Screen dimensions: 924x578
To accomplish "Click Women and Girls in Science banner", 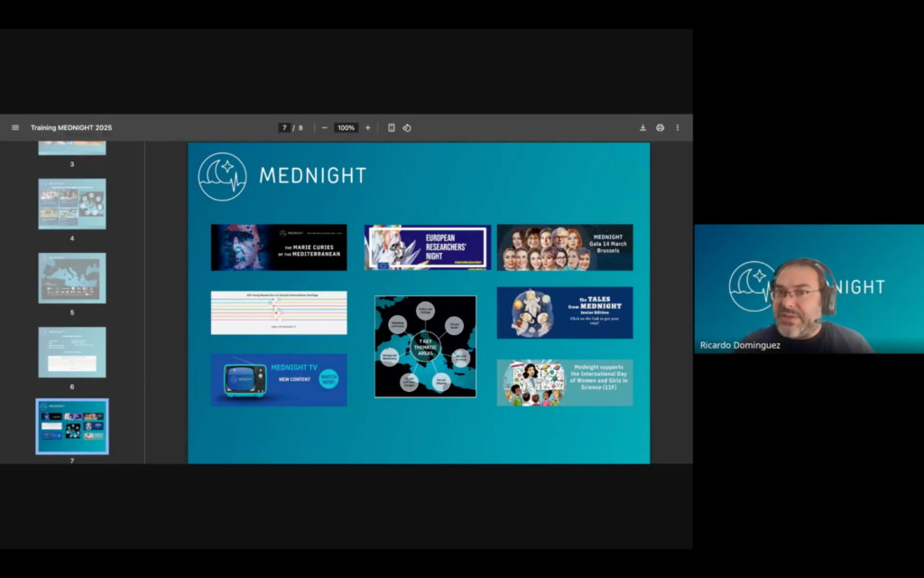I will (x=565, y=383).
